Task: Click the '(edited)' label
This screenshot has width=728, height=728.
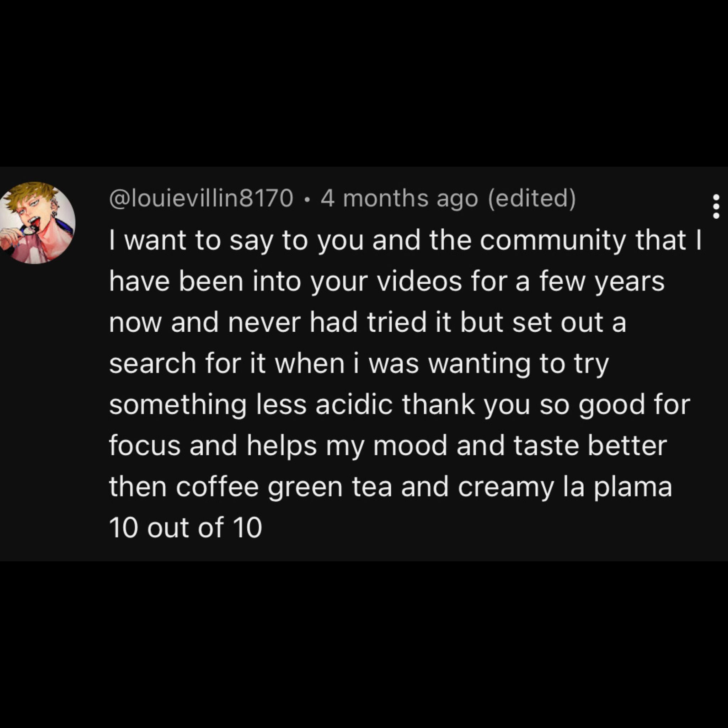Action: [x=532, y=198]
